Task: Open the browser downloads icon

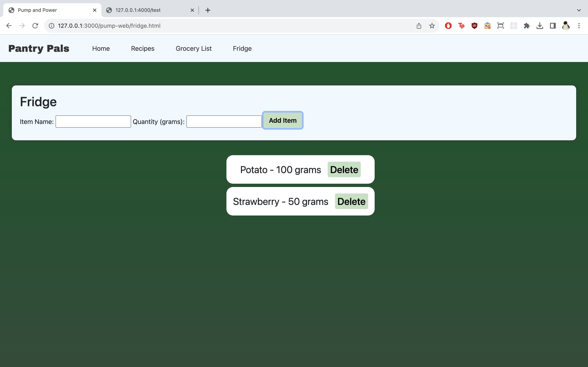Action: pos(540,26)
